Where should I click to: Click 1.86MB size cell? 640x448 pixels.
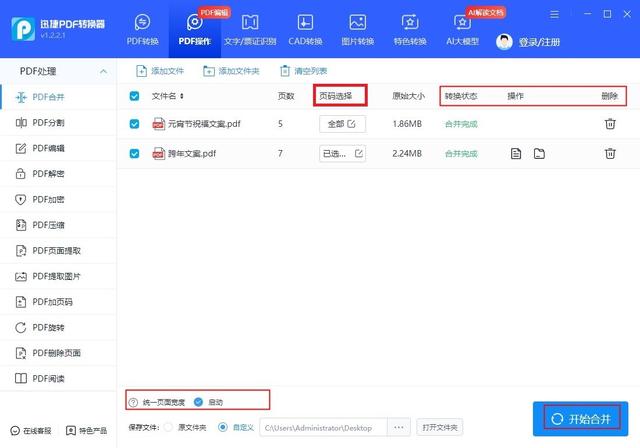407,124
